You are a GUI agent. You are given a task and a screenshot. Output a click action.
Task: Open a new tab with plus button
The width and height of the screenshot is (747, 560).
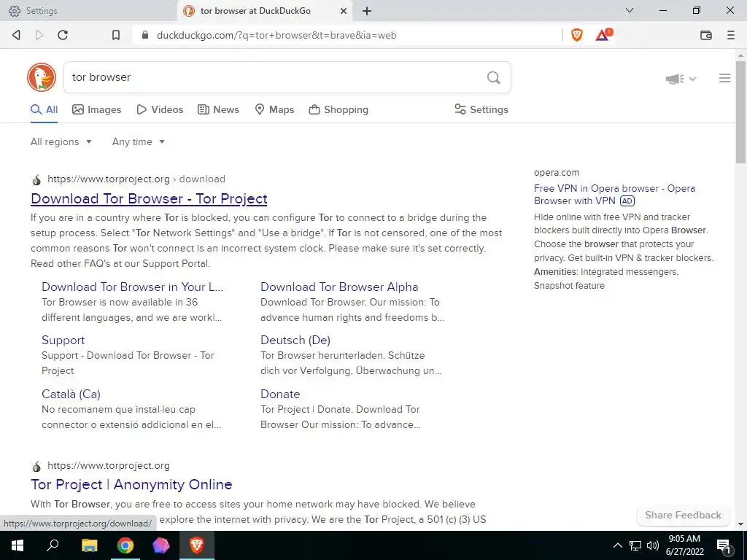pyautogui.click(x=366, y=11)
